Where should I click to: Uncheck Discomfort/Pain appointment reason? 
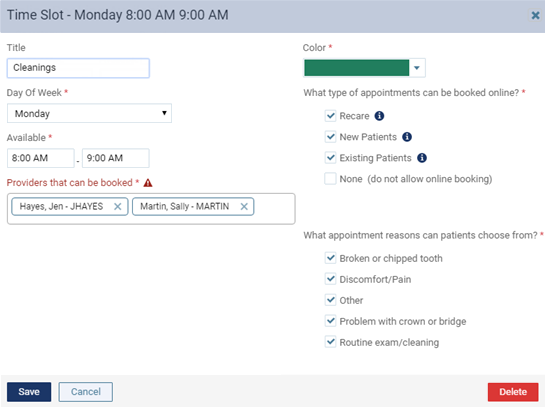[x=330, y=279]
